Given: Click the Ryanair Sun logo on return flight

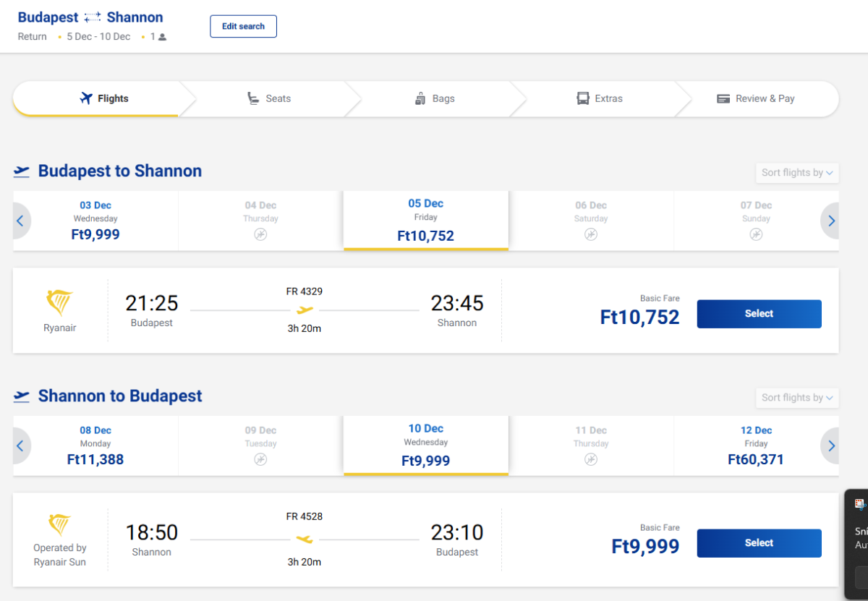Looking at the screenshot, I should pos(59,524).
